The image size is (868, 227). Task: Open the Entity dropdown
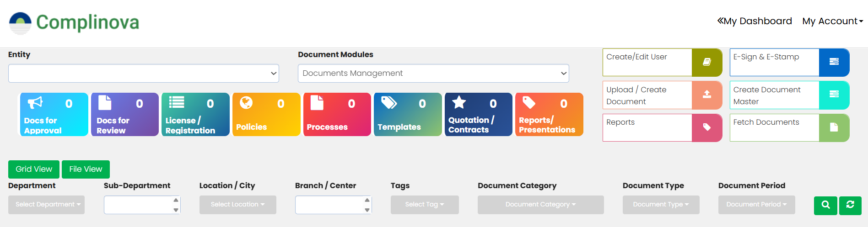pyautogui.click(x=144, y=73)
